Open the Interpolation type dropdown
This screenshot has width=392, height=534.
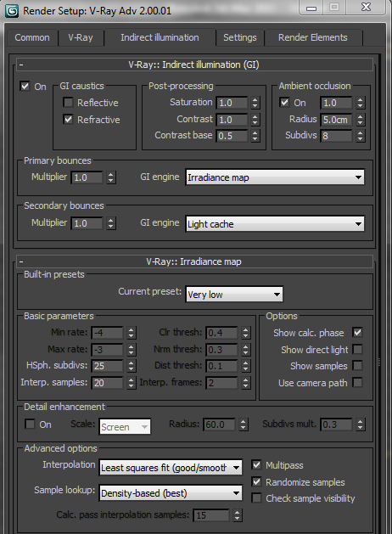point(171,468)
